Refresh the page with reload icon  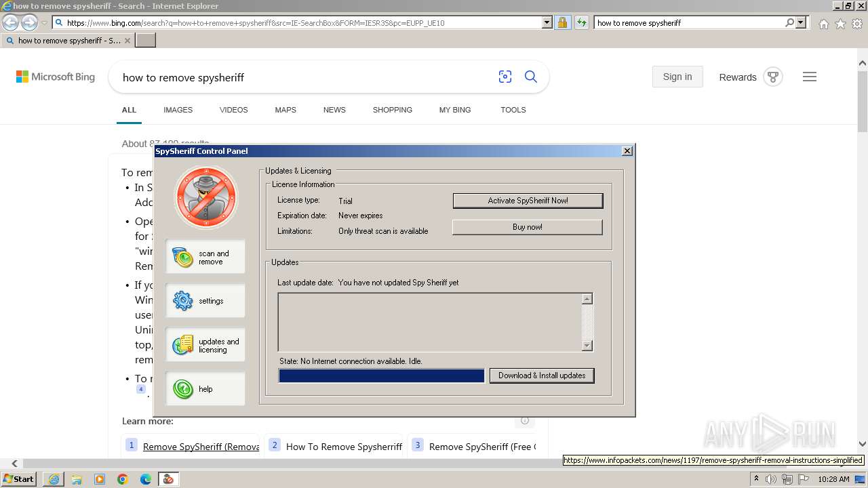coord(581,23)
